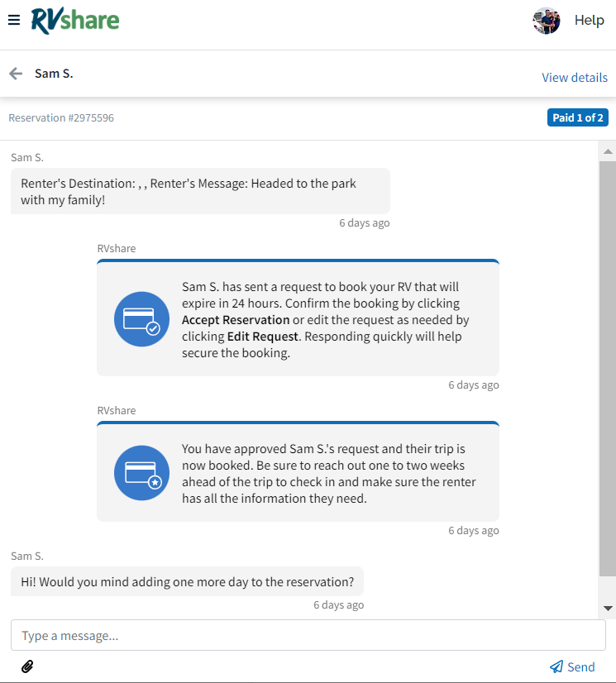Click the Paid 1 of 2 badge
This screenshot has width=616, height=683.
(x=577, y=118)
